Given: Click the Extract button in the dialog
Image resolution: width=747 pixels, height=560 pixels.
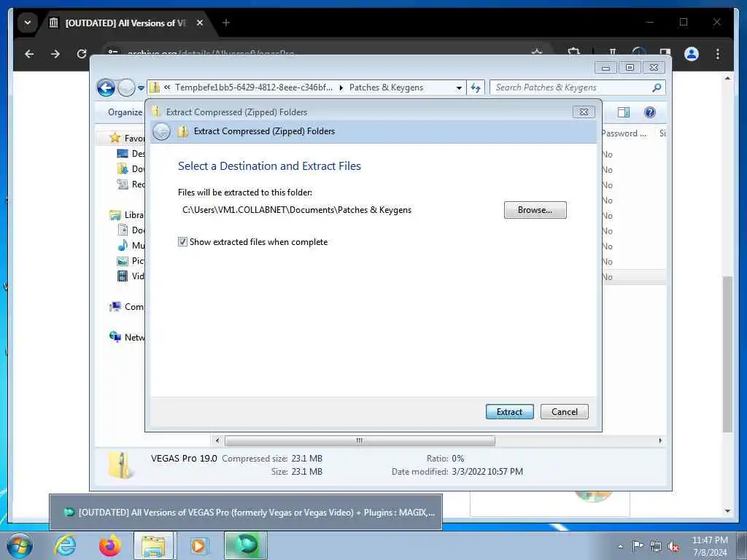Looking at the screenshot, I should (x=509, y=411).
